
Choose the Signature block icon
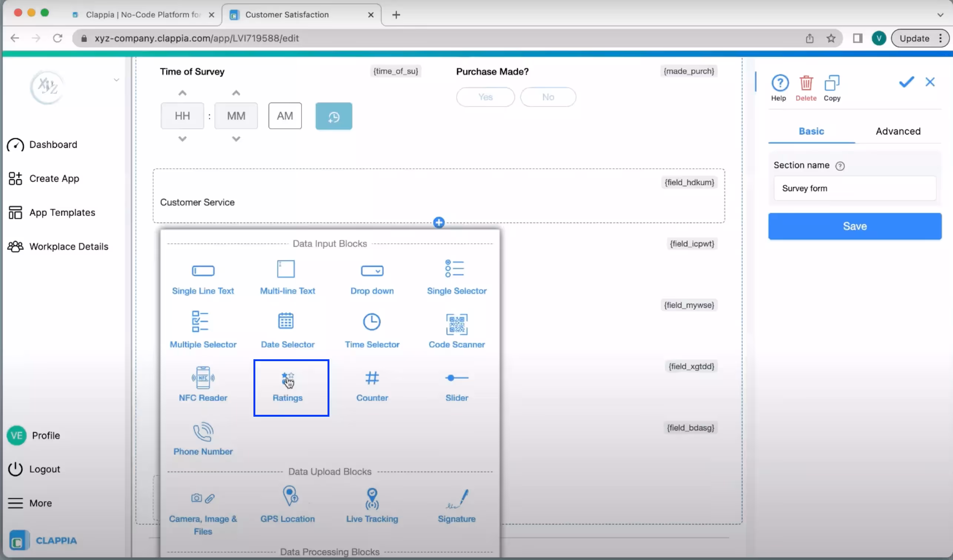pyautogui.click(x=456, y=506)
